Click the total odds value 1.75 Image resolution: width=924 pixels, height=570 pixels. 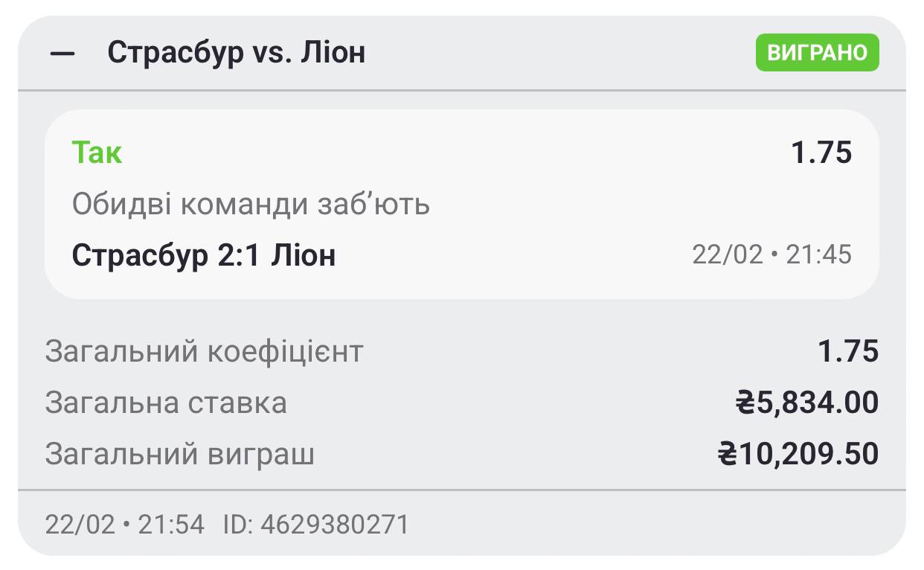coord(848,351)
